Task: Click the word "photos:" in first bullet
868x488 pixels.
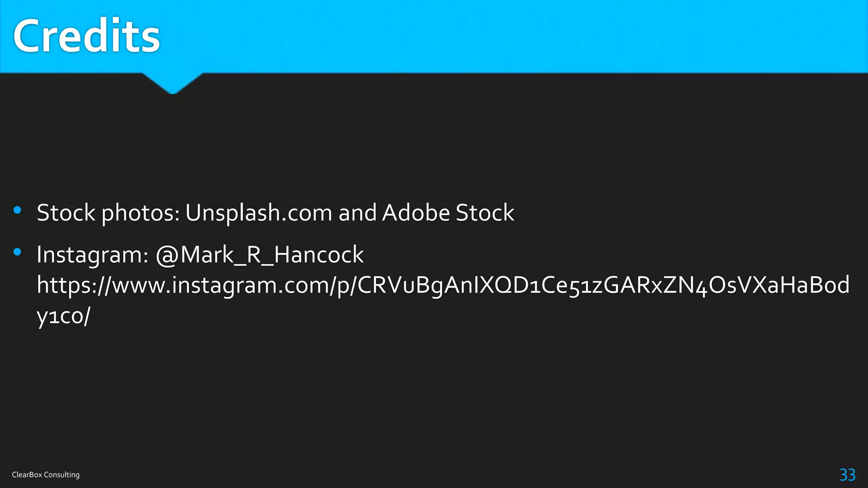Action: point(141,213)
